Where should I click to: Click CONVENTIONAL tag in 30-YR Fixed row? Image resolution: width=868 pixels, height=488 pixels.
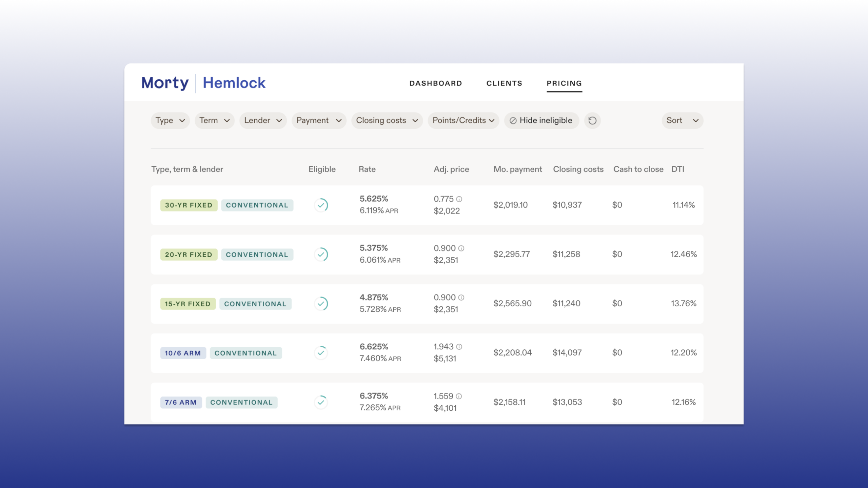click(257, 205)
